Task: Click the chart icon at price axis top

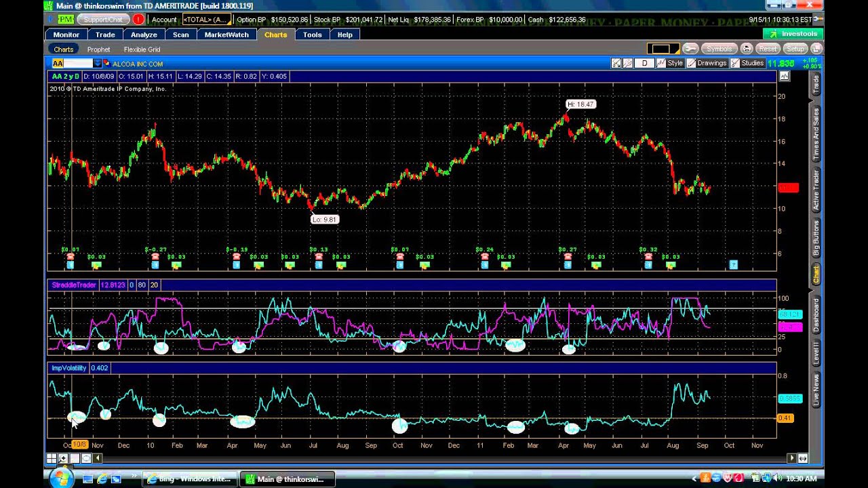Action: [785, 77]
